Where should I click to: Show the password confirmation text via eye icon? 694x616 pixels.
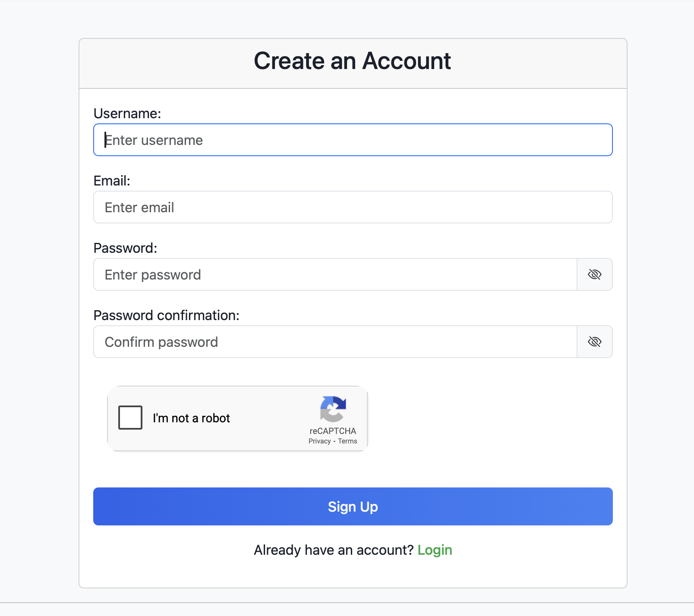[x=594, y=342]
